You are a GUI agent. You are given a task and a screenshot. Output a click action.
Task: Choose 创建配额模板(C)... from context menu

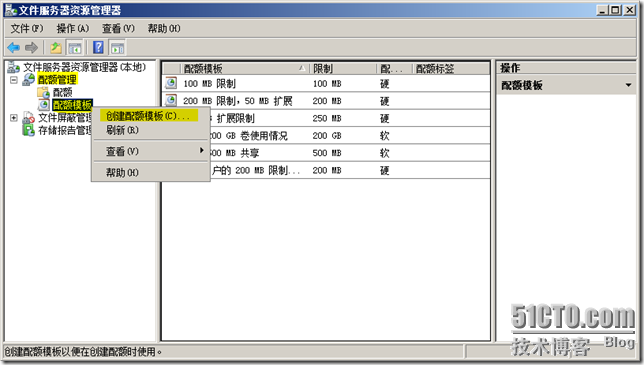pos(149,116)
